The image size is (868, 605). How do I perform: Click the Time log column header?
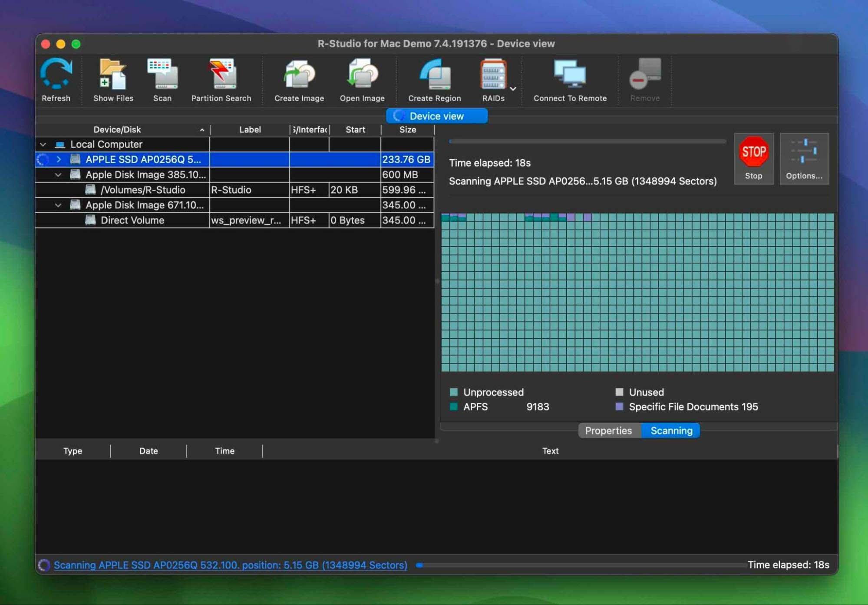click(224, 451)
